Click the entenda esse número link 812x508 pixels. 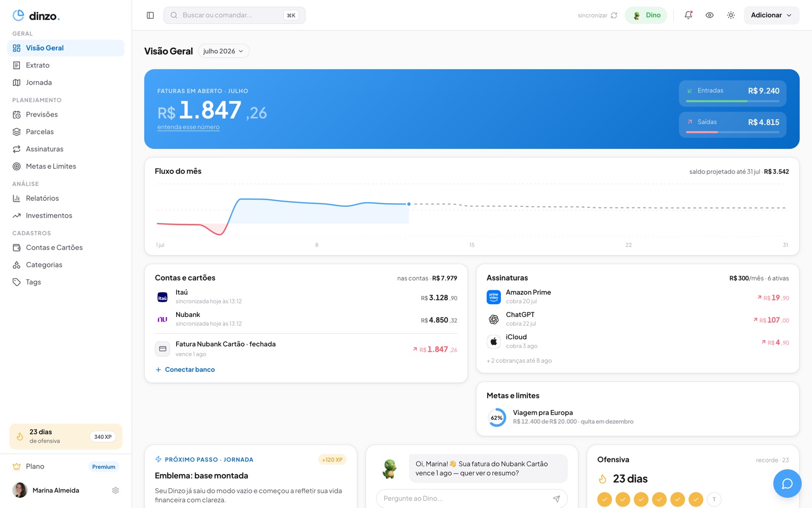pos(188,127)
